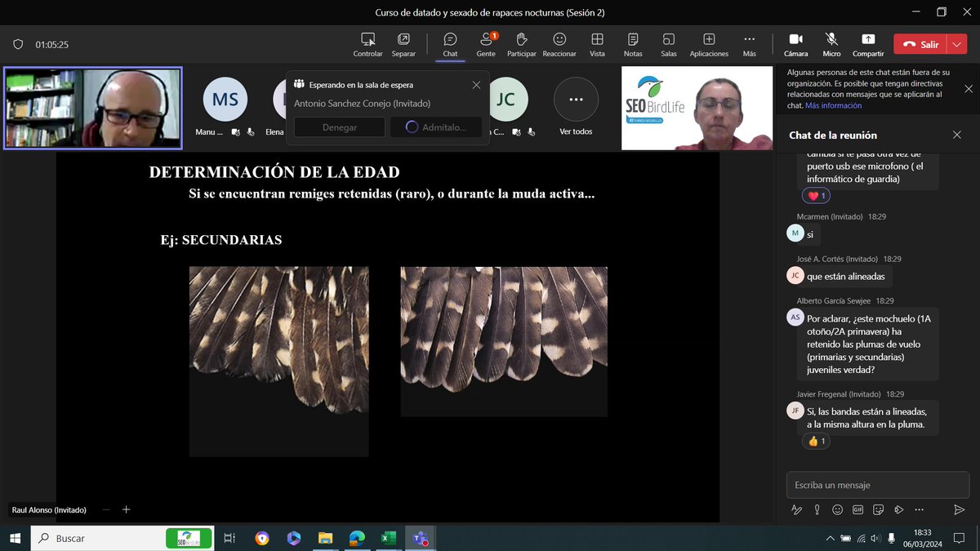This screenshot has height=551, width=980.
Task: Click the thumbs-up reaction on Javier's message
Action: click(817, 442)
